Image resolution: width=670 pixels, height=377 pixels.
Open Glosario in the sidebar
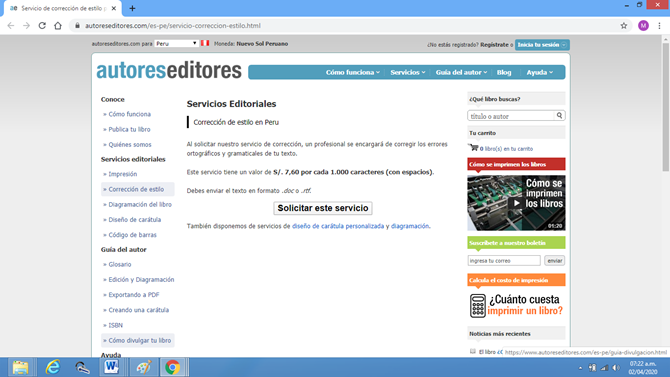tap(120, 264)
